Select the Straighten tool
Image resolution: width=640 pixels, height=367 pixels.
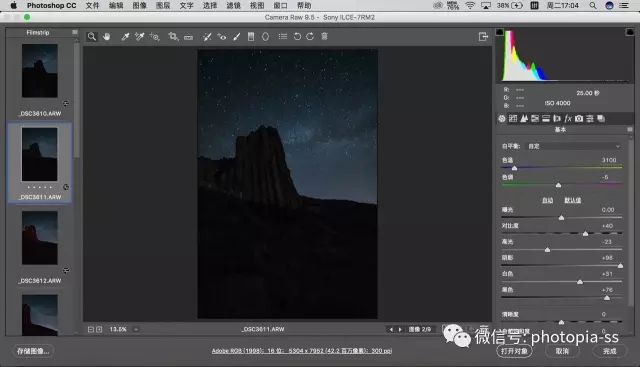[188, 37]
